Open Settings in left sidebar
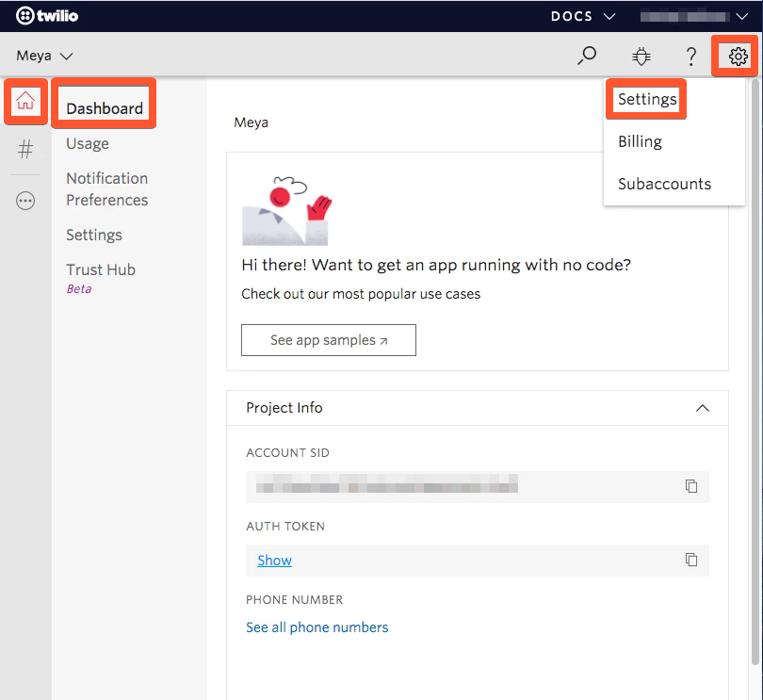763x700 pixels. [94, 236]
